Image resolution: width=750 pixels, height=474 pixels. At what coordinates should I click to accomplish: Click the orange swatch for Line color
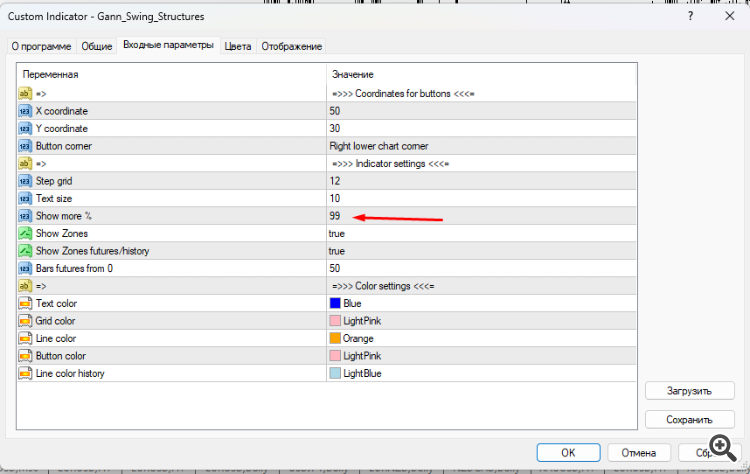point(335,338)
